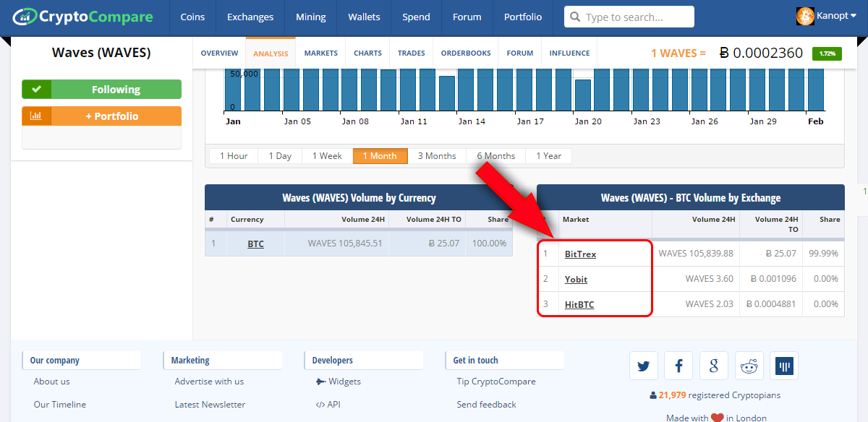
Task: Open the Mining menu
Action: [311, 17]
